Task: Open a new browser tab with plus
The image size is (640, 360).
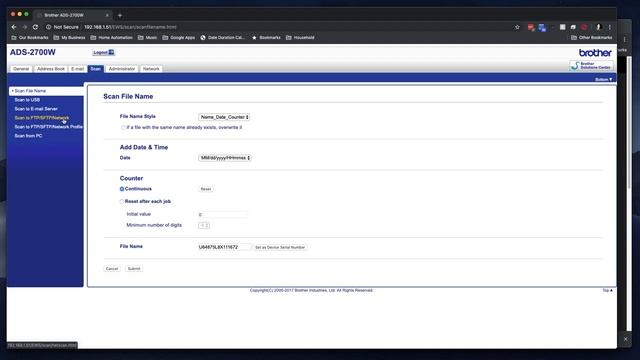Action: point(120,15)
